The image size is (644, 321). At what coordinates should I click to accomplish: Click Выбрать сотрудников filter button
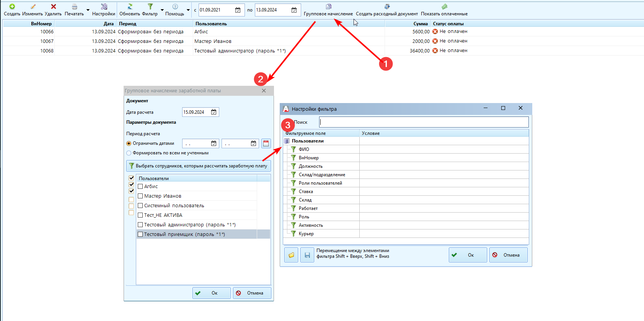coord(199,166)
